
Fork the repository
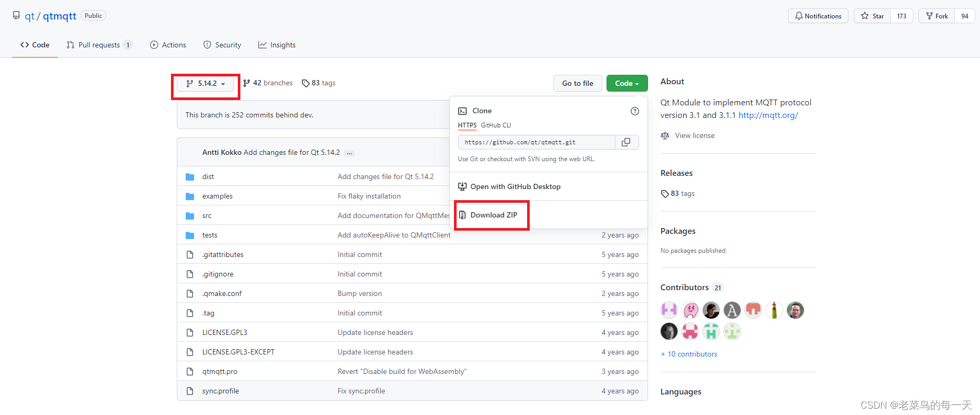(937, 16)
